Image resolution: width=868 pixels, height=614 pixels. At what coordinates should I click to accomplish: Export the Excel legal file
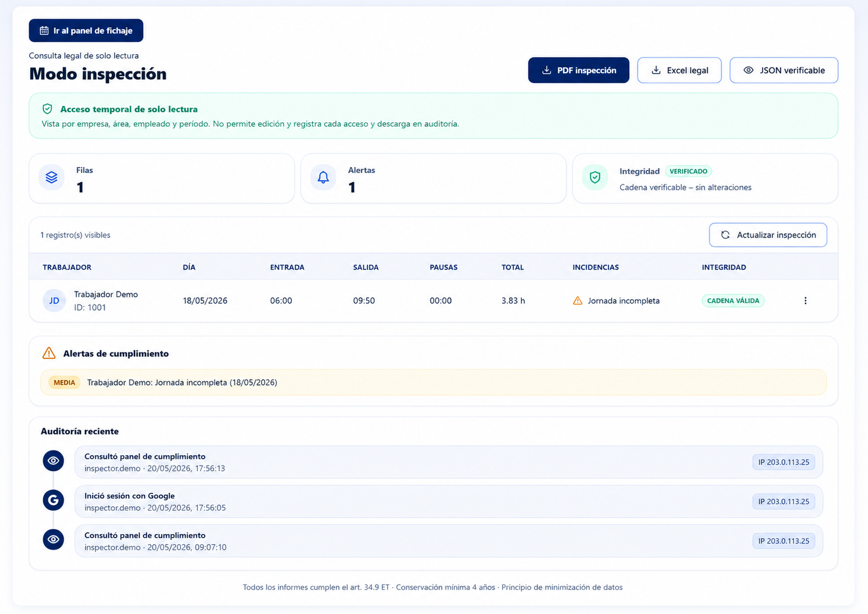(679, 70)
